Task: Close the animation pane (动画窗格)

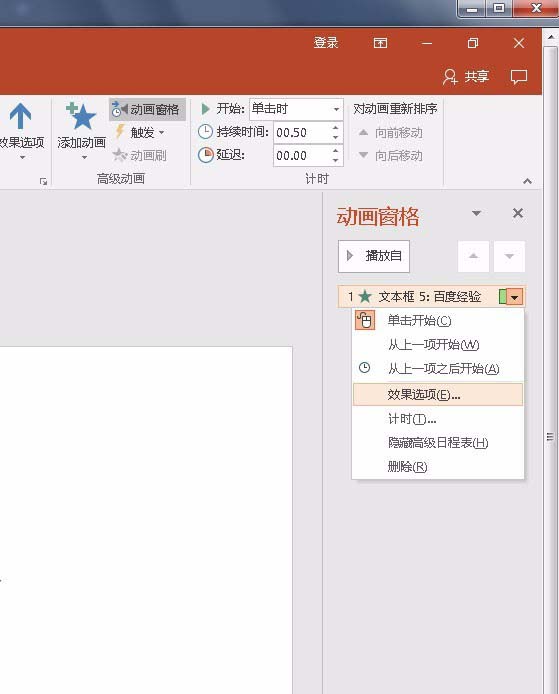Action: click(518, 213)
